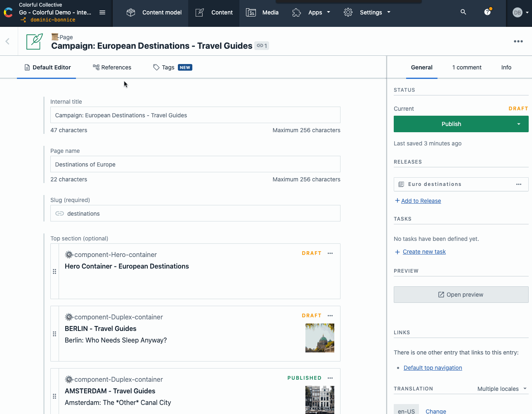The height and width of the screenshot is (414, 532).
Task: Go back using the left chevron
Action: [x=7, y=41]
